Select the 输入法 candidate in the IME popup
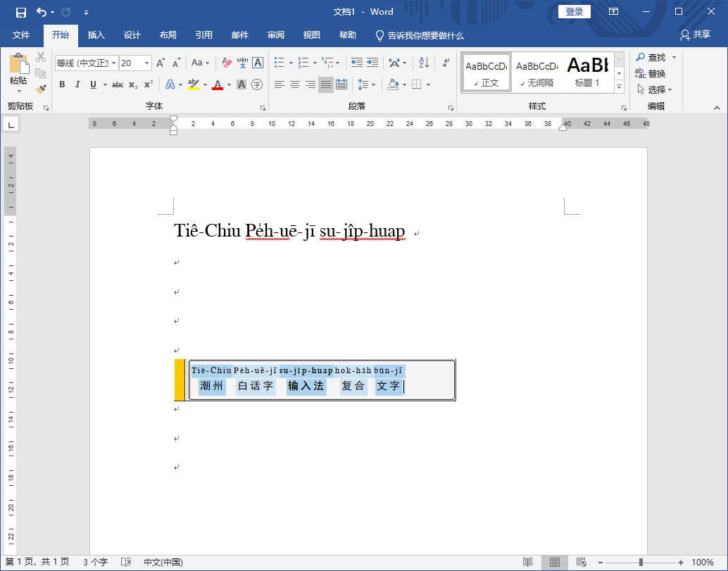The image size is (728, 571). (x=306, y=386)
